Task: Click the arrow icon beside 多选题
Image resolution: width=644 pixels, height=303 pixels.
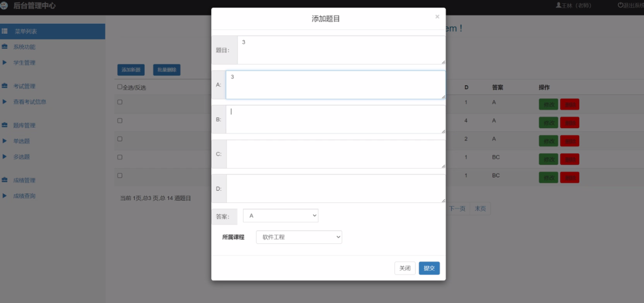Action: coord(4,156)
